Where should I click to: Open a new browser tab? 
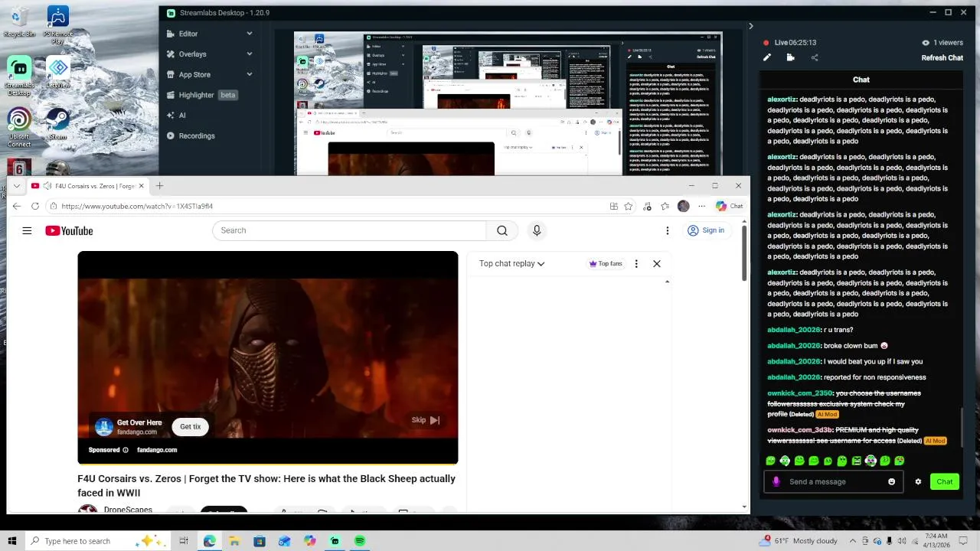coord(159,186)
